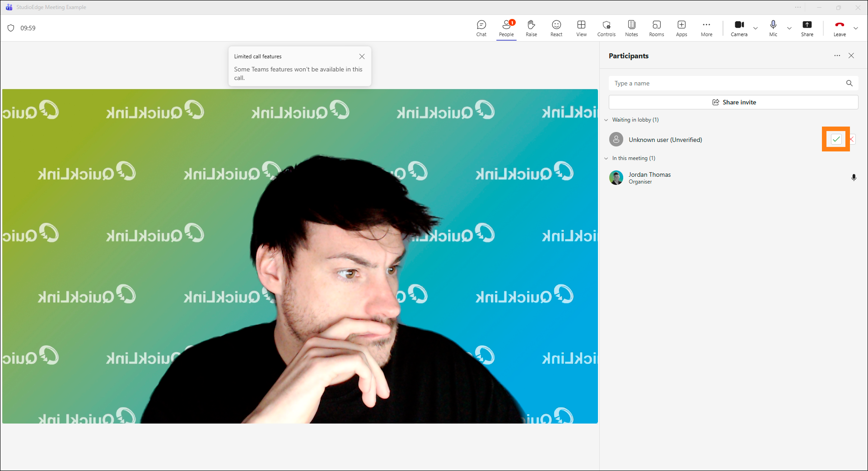868x471 pixels.
Task: Dismiss the Limited call features notification
Action: point(362,57)
